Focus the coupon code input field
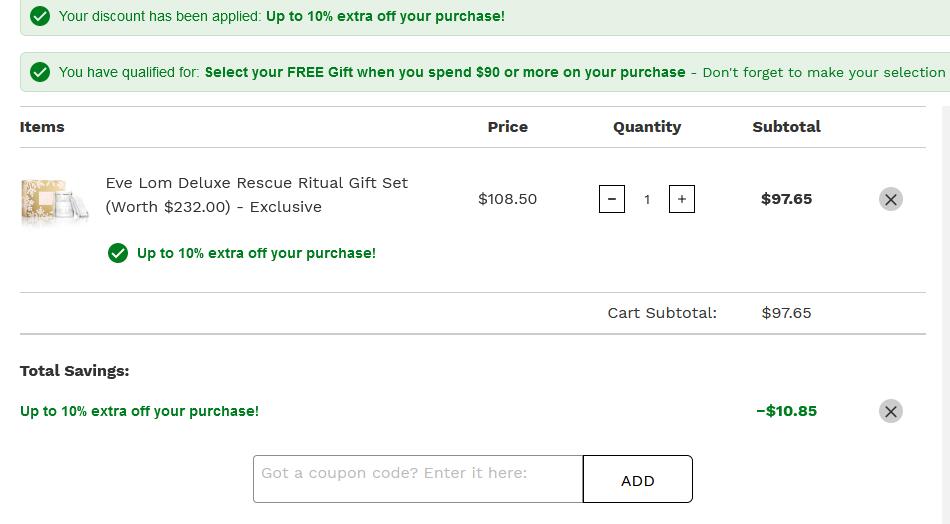The image size is (950, 524). [x=418, y=479]
